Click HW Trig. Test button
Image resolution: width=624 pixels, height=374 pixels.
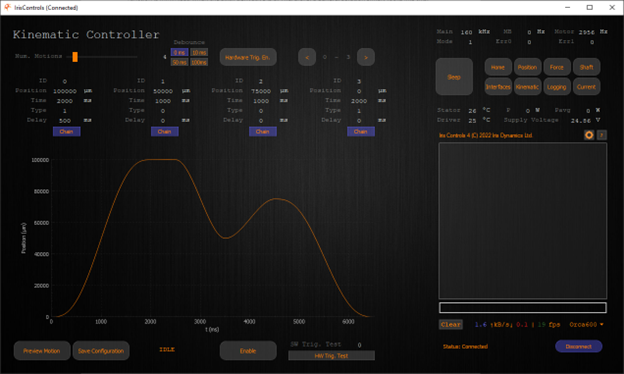[x=331, y=356]
